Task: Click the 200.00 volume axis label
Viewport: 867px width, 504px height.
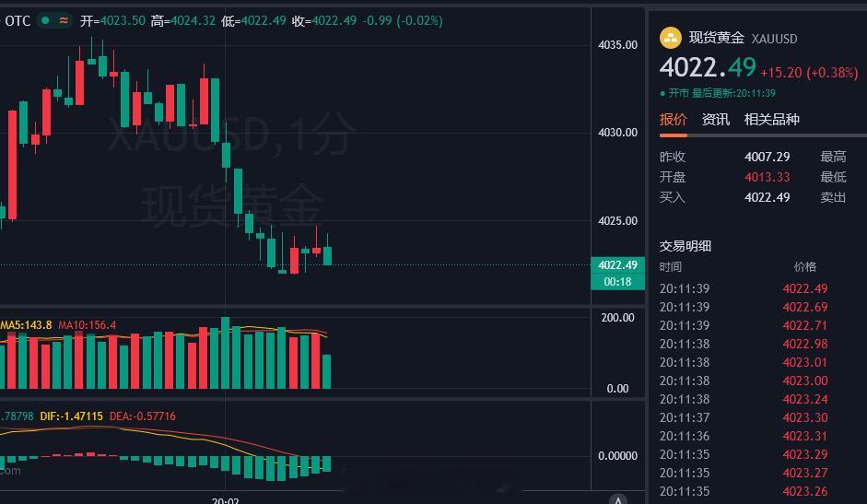Action: coord(617,318)
